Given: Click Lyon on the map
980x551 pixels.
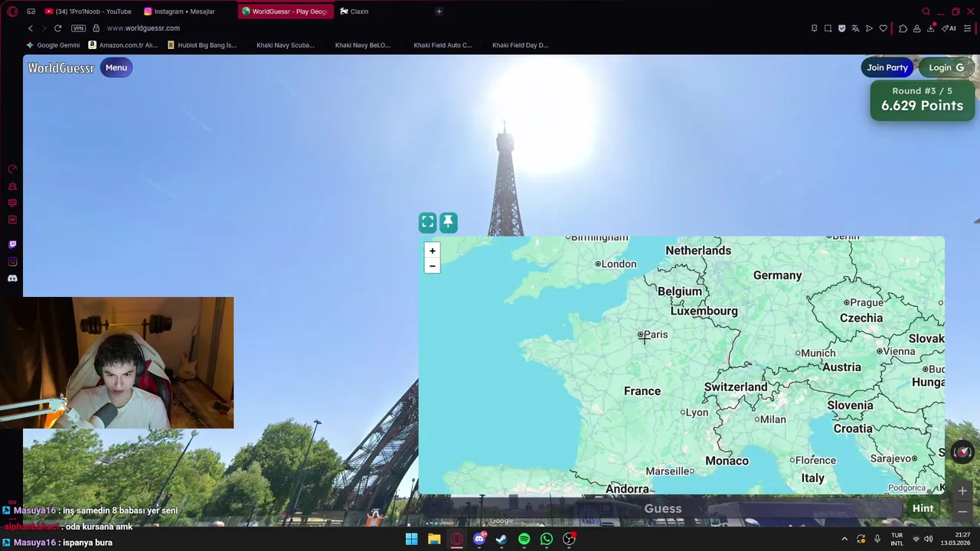Looking at the screenshot, I should (694, 412).
